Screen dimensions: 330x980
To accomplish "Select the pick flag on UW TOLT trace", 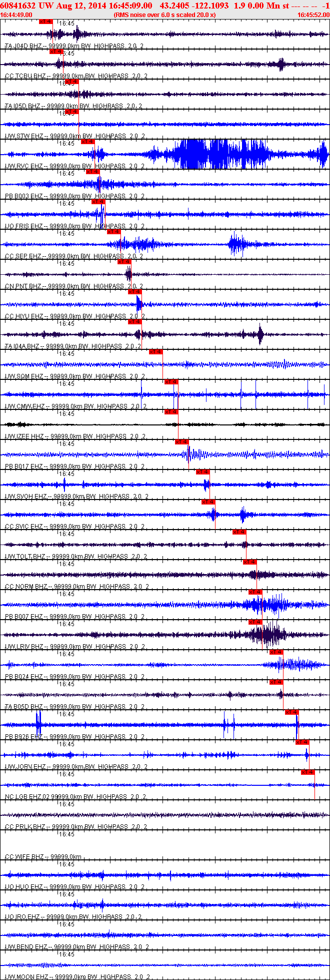I will coord(240,532).
